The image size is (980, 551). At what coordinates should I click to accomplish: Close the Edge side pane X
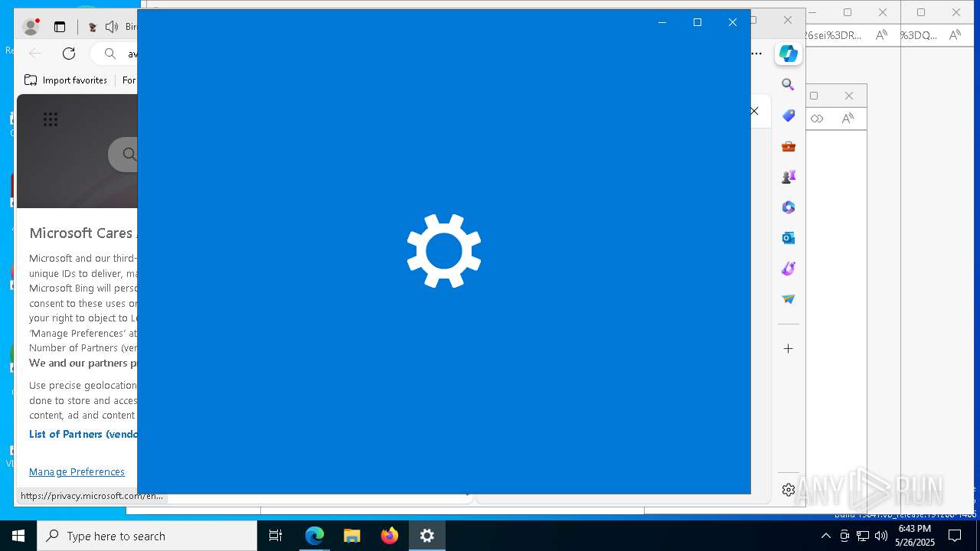coord(755,111)
